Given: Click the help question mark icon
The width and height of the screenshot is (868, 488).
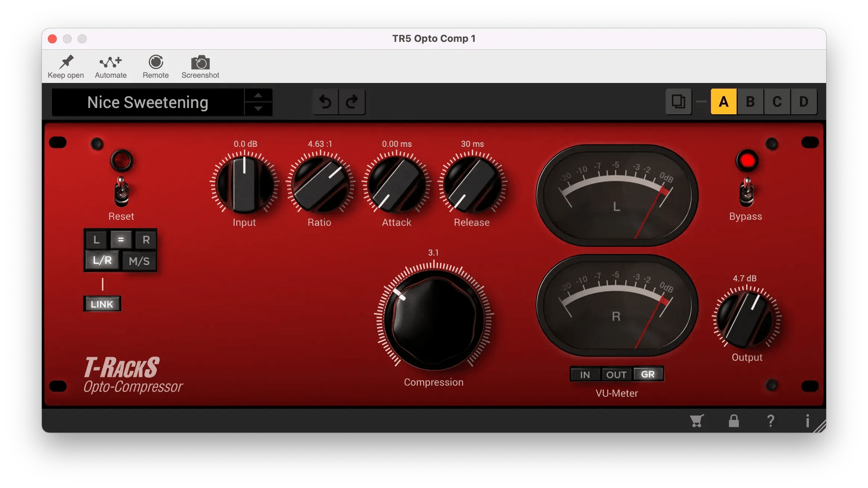Looking at the screenshot, I should pos(770,421).
